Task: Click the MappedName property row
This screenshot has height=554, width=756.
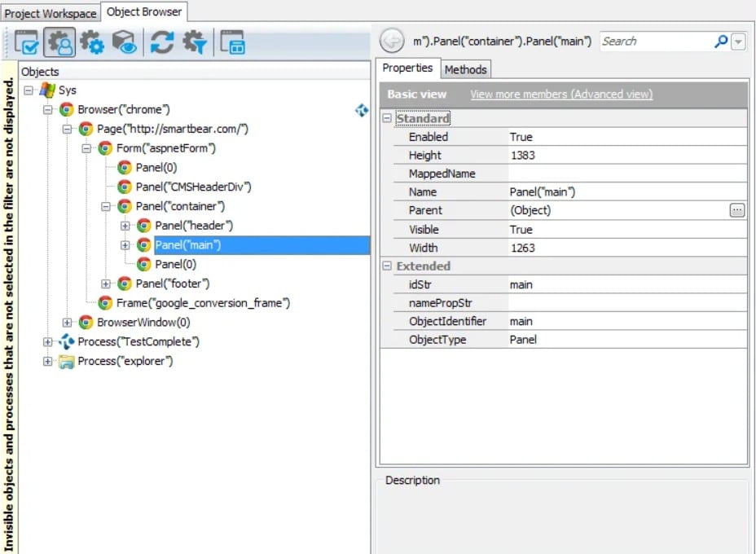Action: click(x=570, y=174)
